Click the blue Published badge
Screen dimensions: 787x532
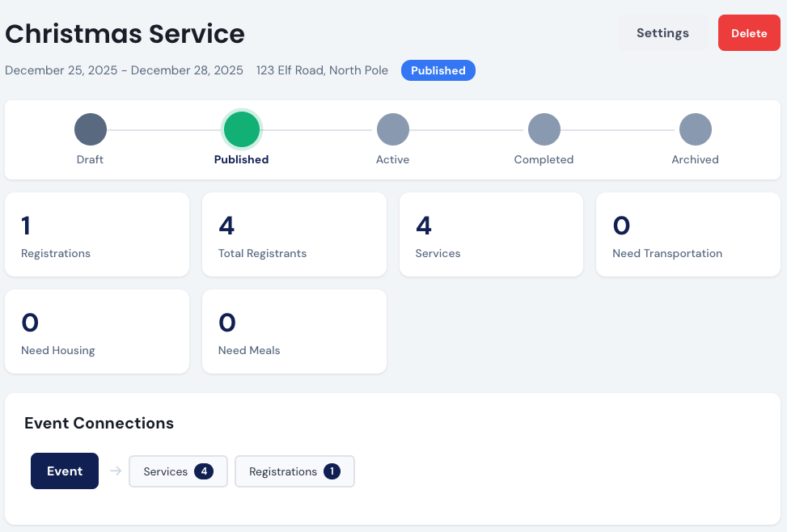(438, 70)
